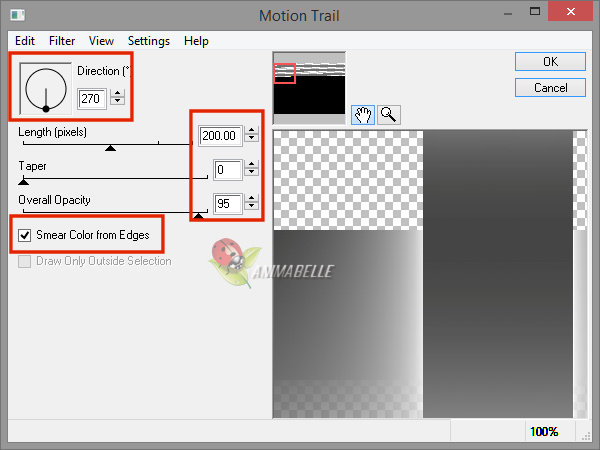Viewport: 600px width, 450px height.
Task: Confirm with the OK button
Action: click(x=550, y=62)
